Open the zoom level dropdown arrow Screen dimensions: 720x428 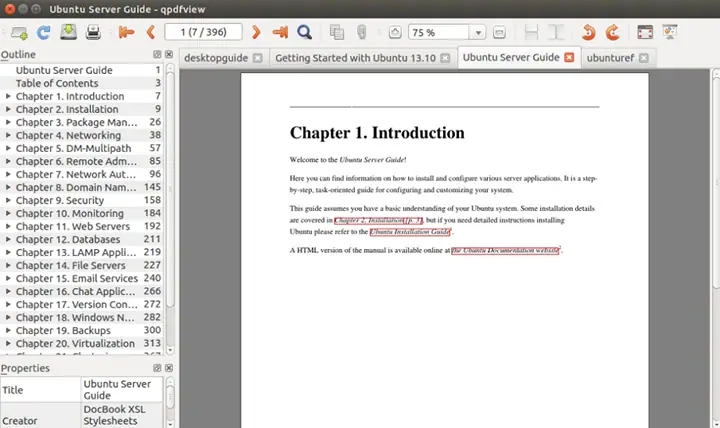(478, 33)
